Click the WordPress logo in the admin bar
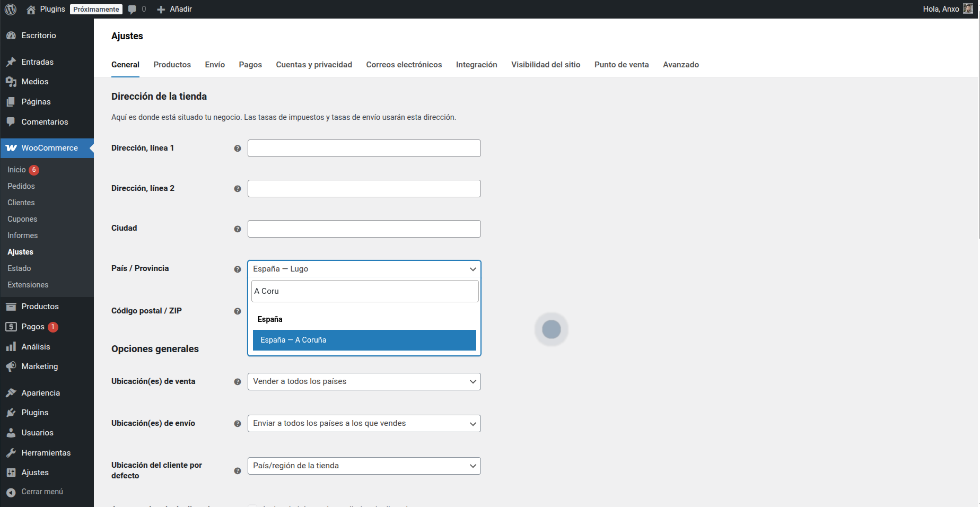980x507 pixels. tap(10, 9)
